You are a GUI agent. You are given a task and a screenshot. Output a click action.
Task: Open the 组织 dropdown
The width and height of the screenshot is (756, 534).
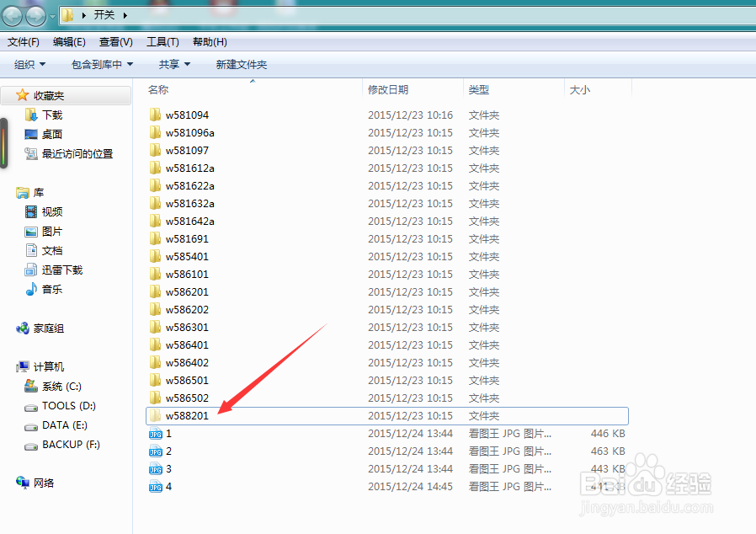[30, 65]
